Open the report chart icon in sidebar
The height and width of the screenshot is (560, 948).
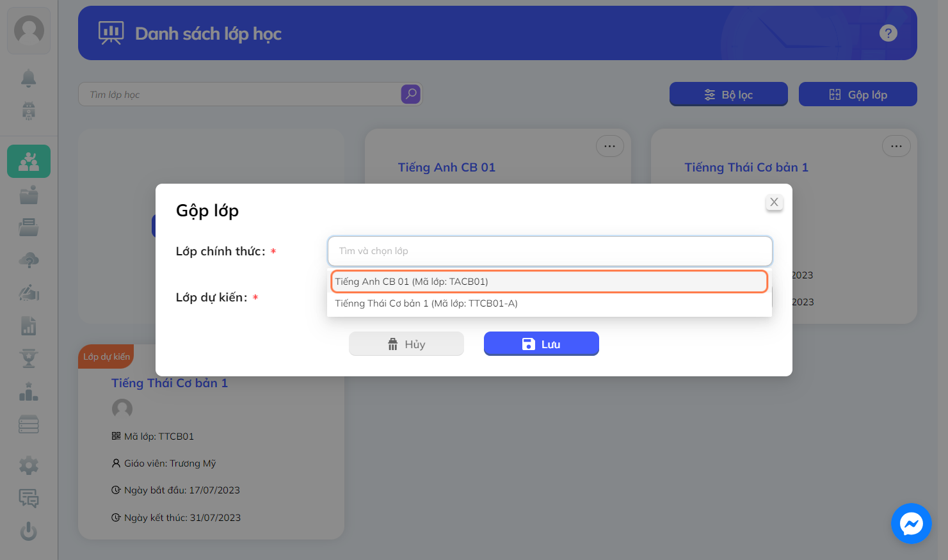pyautogui.click(x=29, y=326)
